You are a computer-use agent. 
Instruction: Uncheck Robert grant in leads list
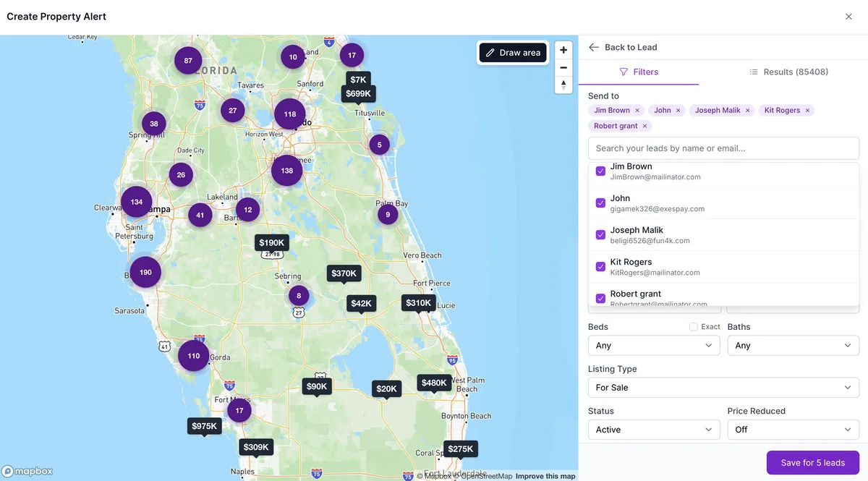click(x=600, y=298)
